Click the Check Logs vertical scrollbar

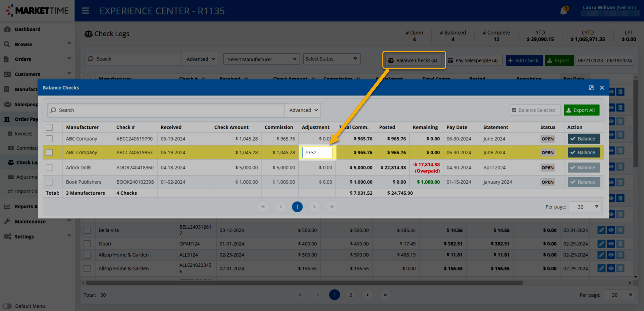coord(635,123)
